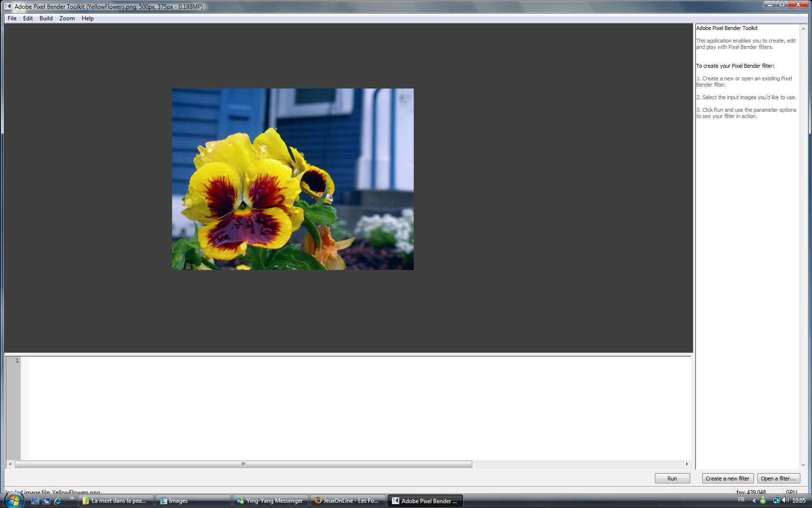Click the YellowFlowers image preview

pos(293,179)
